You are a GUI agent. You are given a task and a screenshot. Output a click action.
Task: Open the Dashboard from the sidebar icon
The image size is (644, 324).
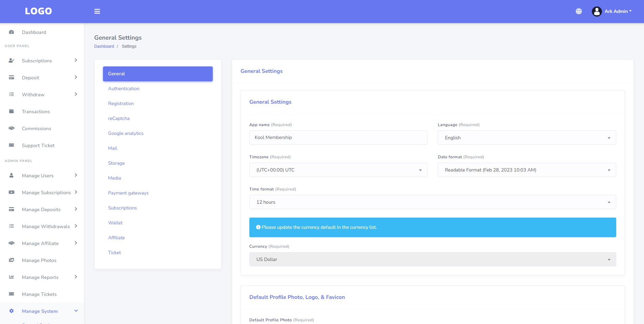click(x=12, y=32)
